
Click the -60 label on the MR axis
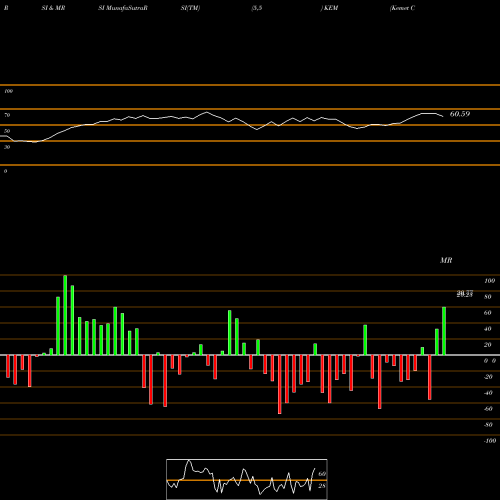click(x=488, y=409)
